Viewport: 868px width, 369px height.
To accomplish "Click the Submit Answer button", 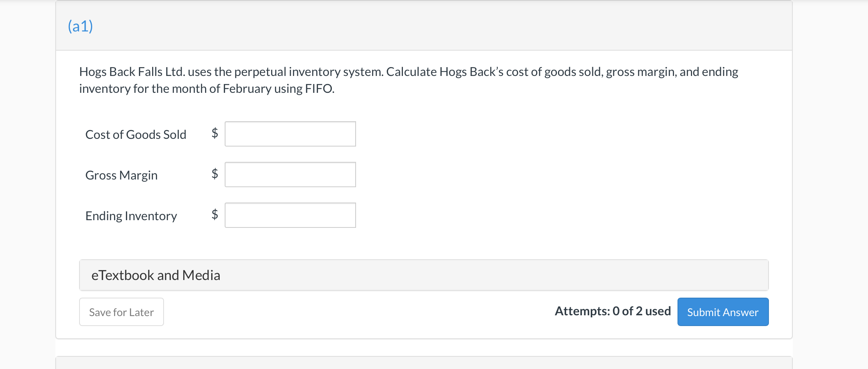I will tap(722, 312).
